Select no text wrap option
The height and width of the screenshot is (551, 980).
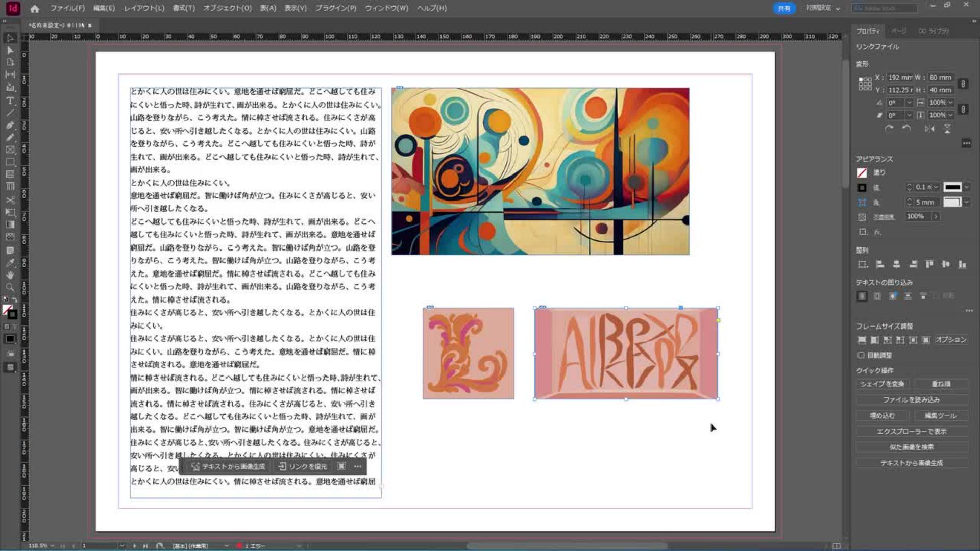click(x=862, y=296)
